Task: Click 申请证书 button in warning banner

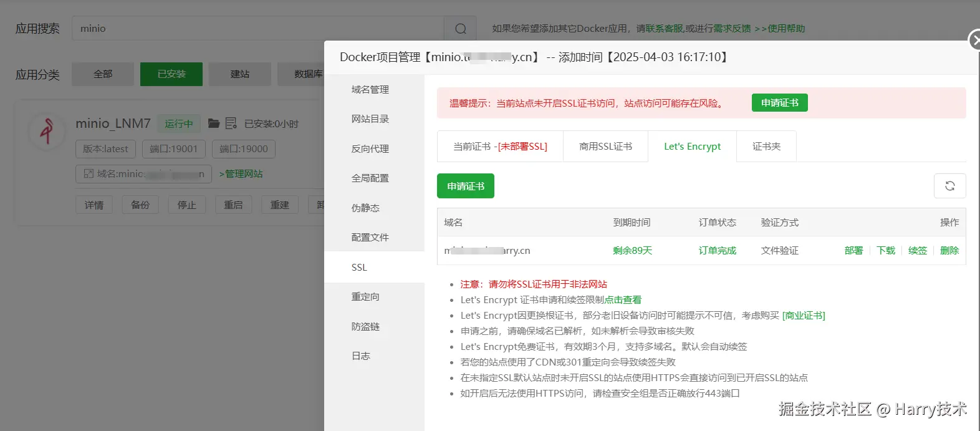Action: pos(779,103)
